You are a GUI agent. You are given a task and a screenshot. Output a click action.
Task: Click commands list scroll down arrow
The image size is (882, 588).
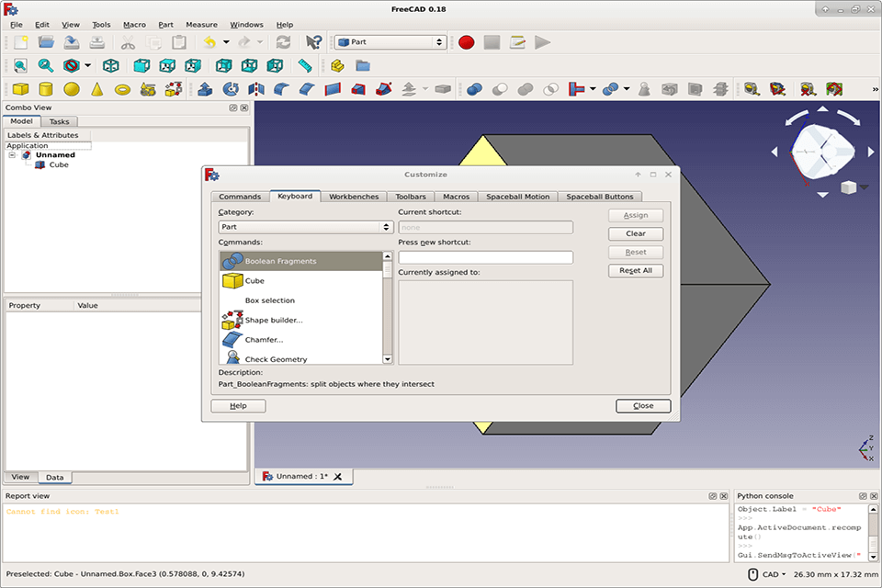(x=387, y=359)
